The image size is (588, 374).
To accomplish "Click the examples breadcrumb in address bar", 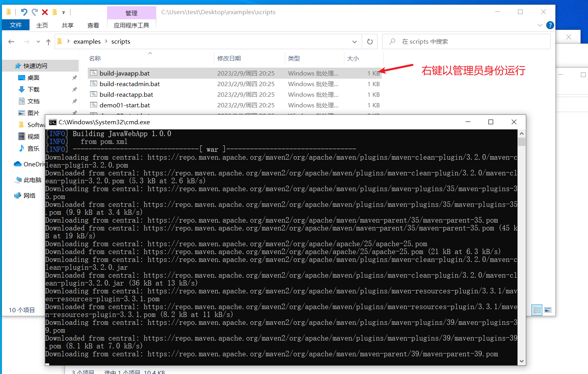I will [x=87, y=42].
